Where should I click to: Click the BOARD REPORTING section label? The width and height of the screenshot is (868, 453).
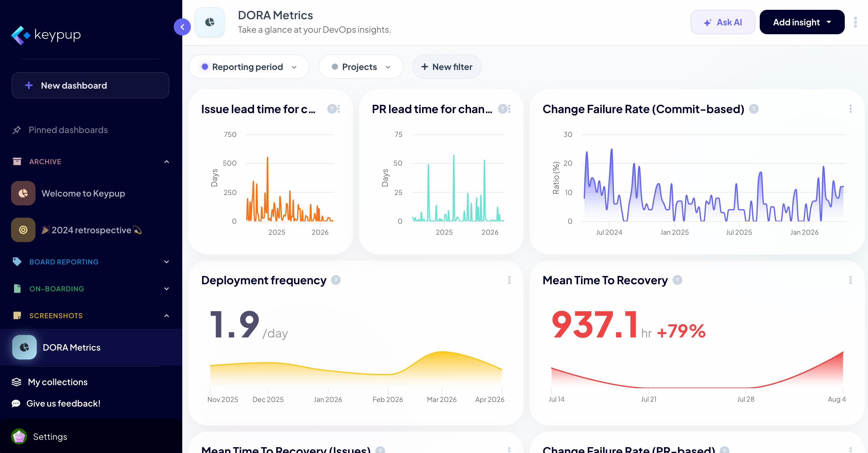[x=64, y=262]
